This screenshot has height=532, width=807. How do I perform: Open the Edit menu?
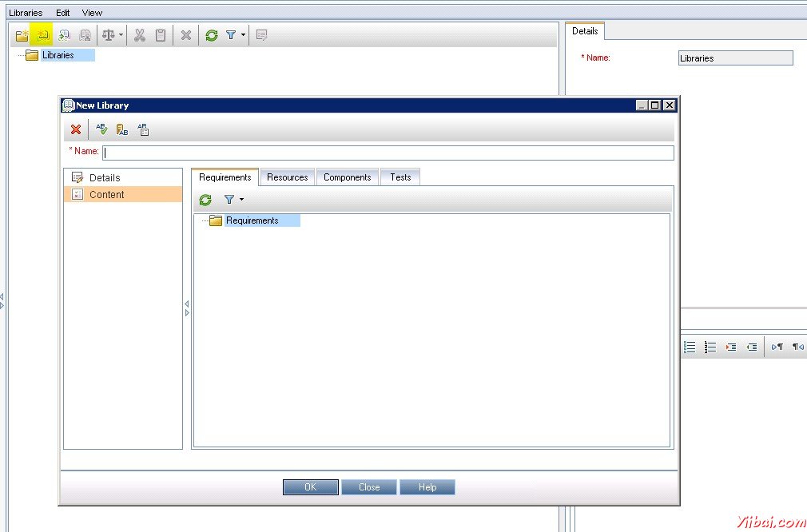[x=63, y=13]
